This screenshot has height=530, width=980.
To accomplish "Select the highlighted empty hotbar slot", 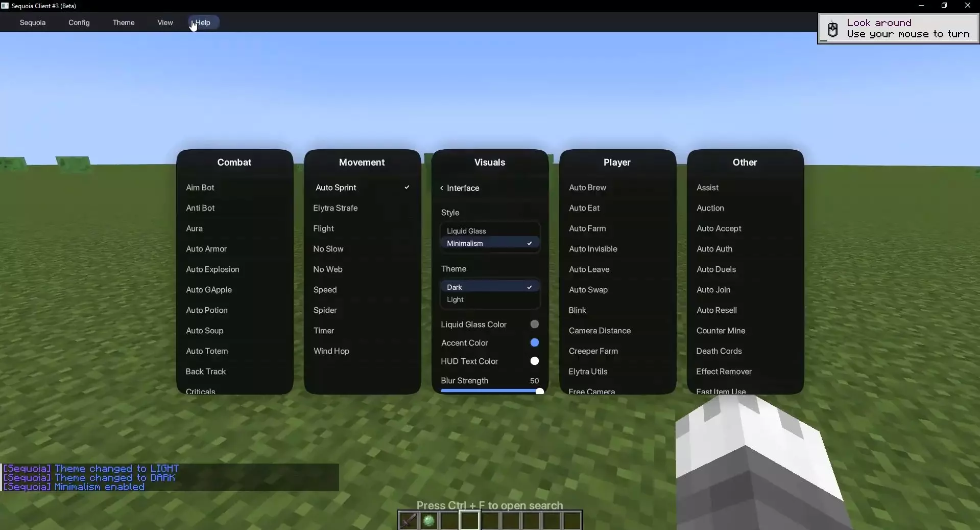I will [469, 520].
